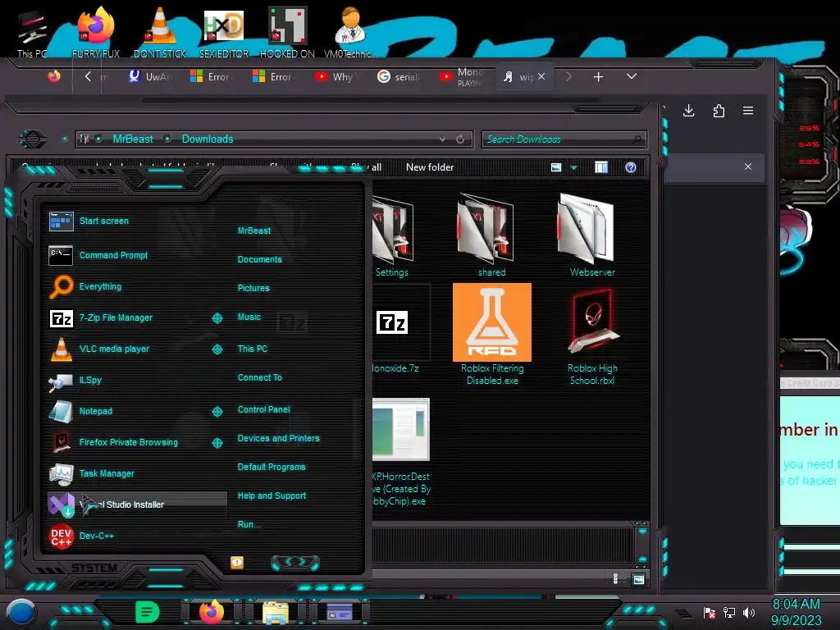Screen dimensions: 840x630
Task: Open the Firefox hamburger menu
Action: click(x=748, y=111)
